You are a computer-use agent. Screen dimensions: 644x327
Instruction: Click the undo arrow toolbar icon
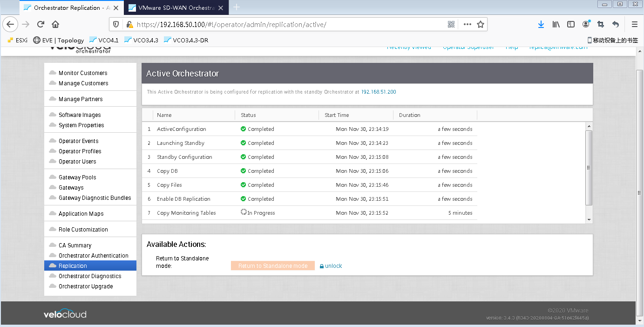click(616, 24)
